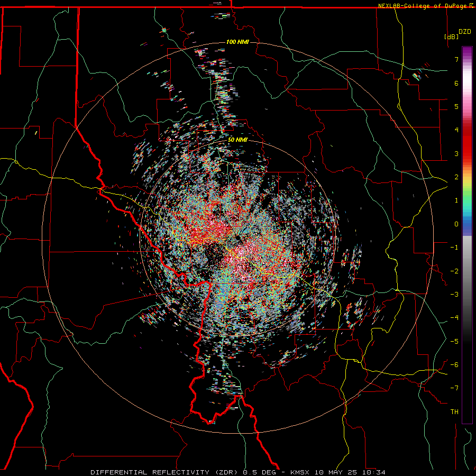Click the -3 value on the color scale
Image resolution: width=476 pixels, height=476 pixels.
pos(454,295)
